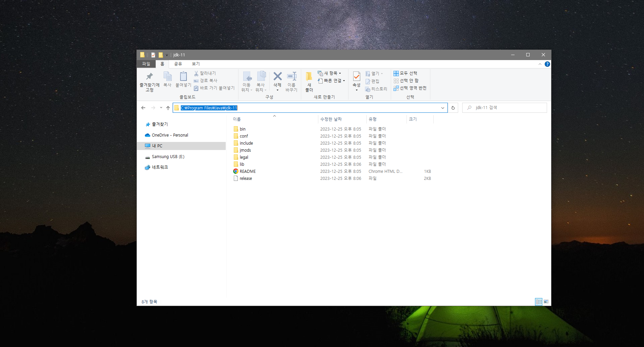The image size is (644, 347).
Task: Collapse the ribbon with chevron
Action: (x=540, y=64)
